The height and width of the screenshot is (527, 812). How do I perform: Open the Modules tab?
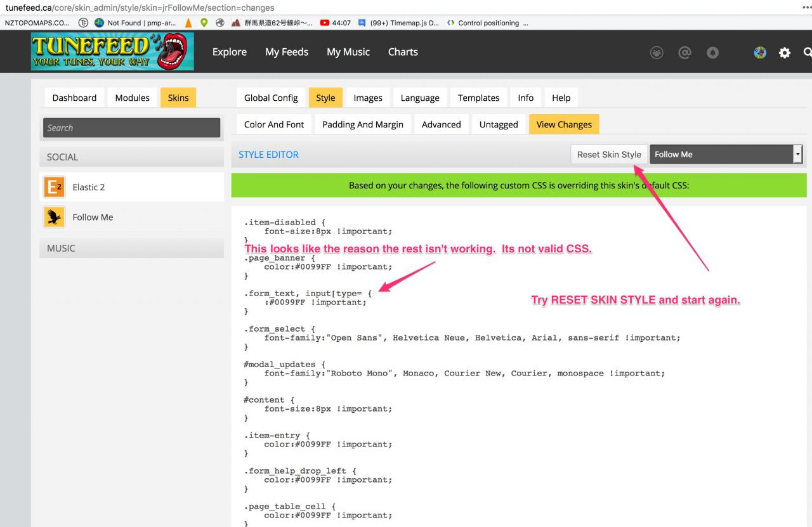click(133, 98)
